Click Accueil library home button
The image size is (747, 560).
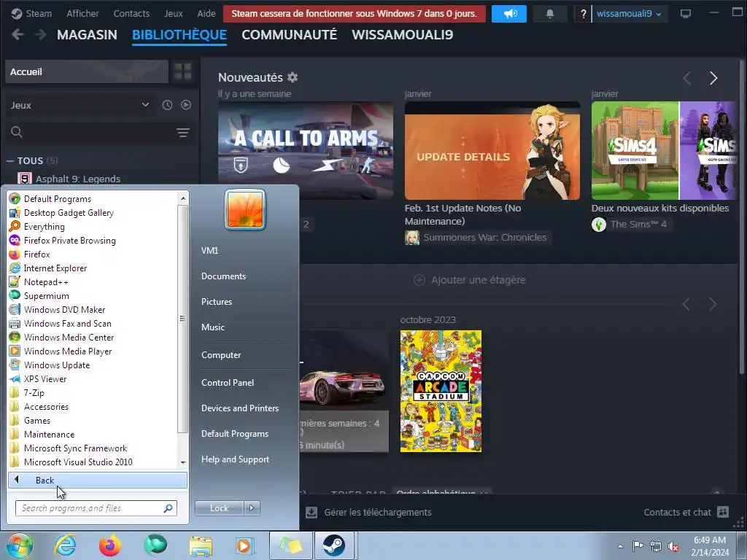[87, 71]
